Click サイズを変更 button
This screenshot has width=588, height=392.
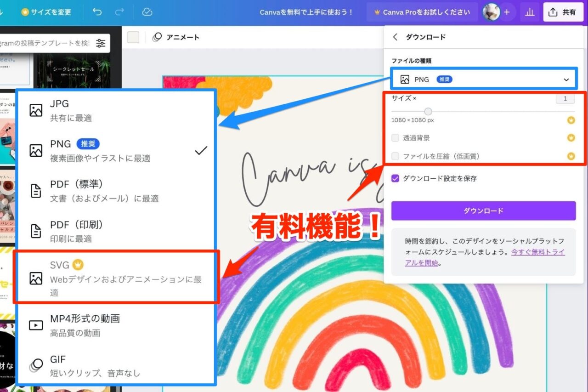pyautogui.click(x=46, y=12)
